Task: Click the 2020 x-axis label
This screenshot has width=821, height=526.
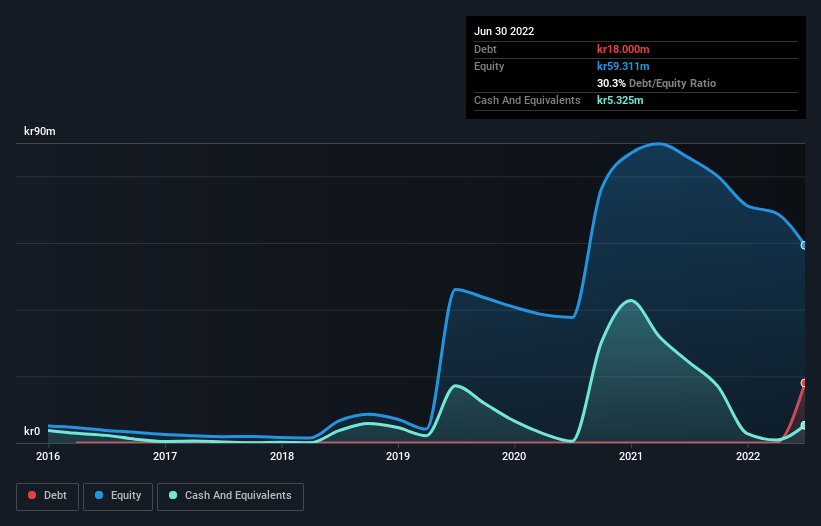Action: point(514,456)
